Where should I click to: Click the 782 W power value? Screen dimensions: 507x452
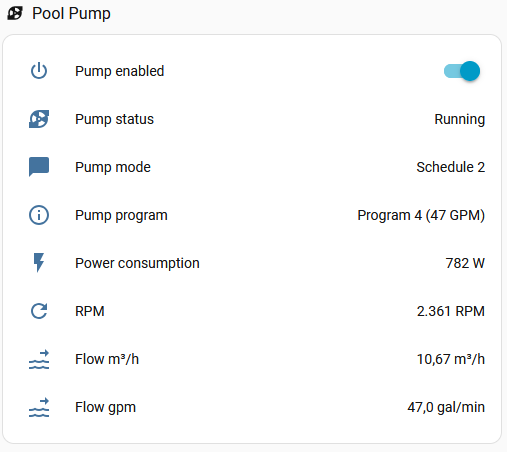coord(465,263)
